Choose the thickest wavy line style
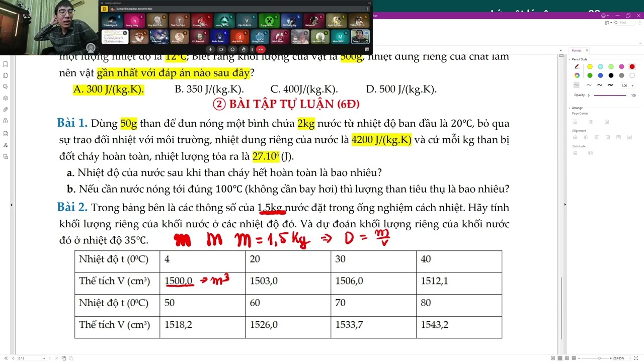 tap(610, 85)
